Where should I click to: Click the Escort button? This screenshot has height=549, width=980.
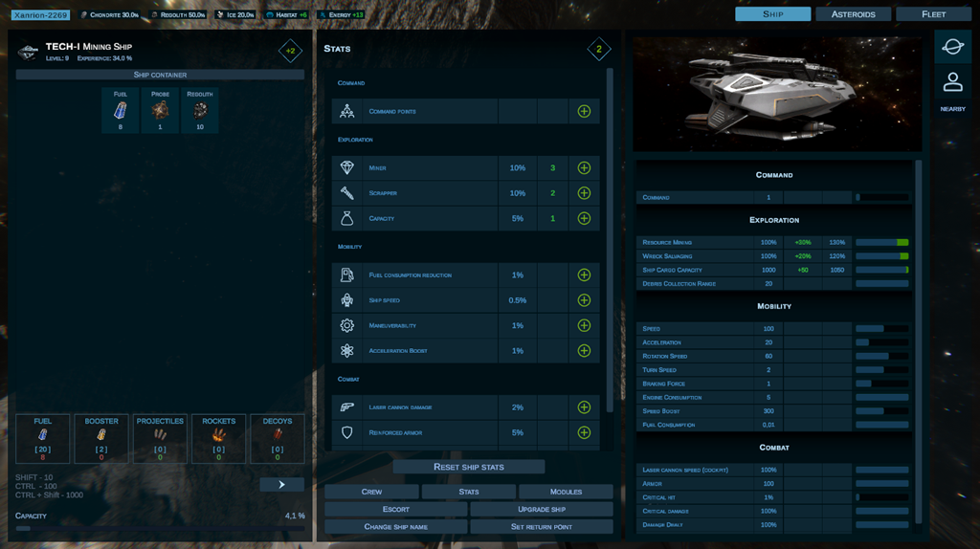coord(395,509)
